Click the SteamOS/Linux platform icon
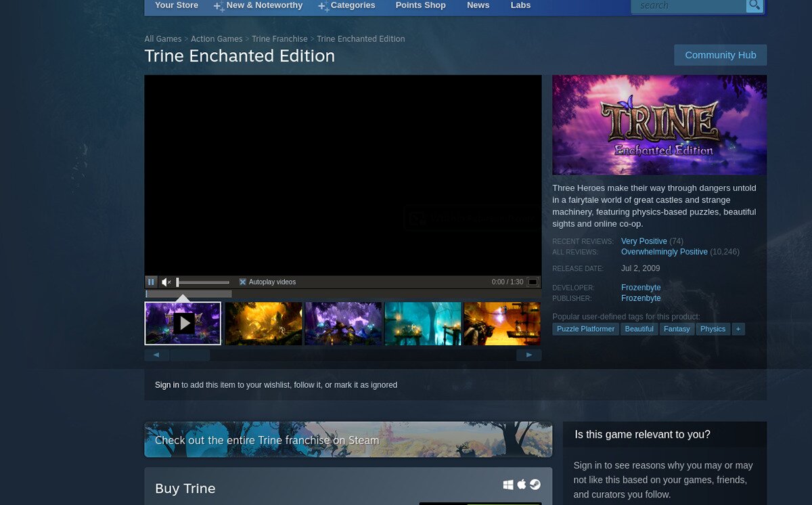This screenshot has height=505, width=812. (x=535, y=485)
